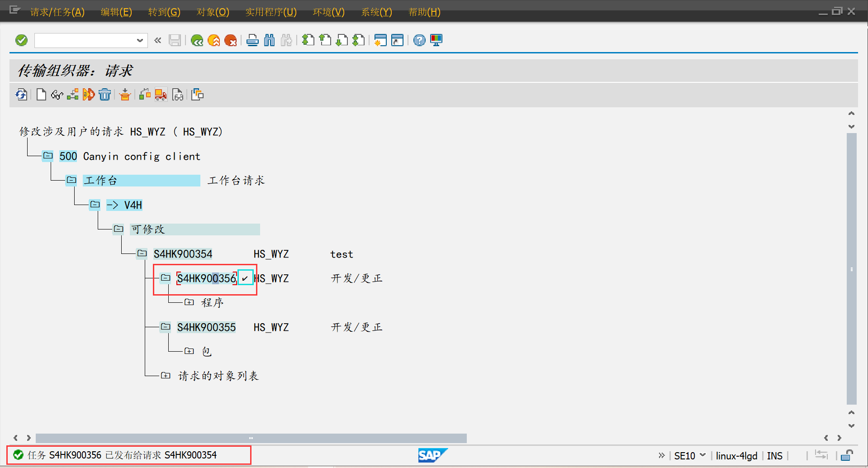The width and height of the screenshot is (868, 468).
Task: Click the 工作台请求 label
Action: pyautogui.click(x=236, y=181)
